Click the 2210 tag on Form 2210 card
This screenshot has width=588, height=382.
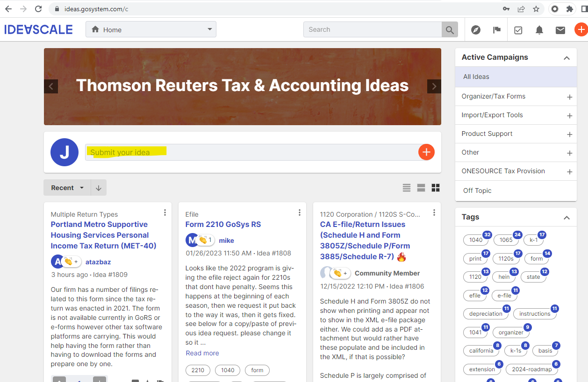pyautogui.click(x=198, y=370)
